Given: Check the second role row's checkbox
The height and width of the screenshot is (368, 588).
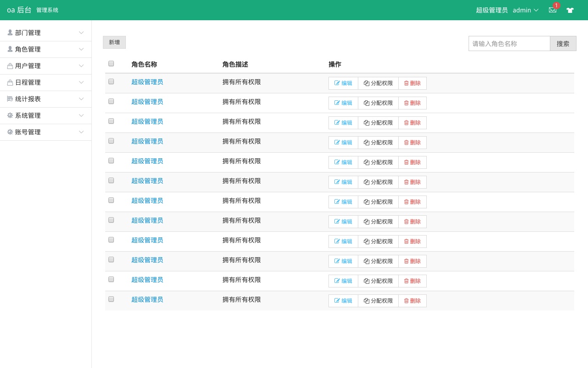Looking at the screenshot, I should (x=111, y=101).
